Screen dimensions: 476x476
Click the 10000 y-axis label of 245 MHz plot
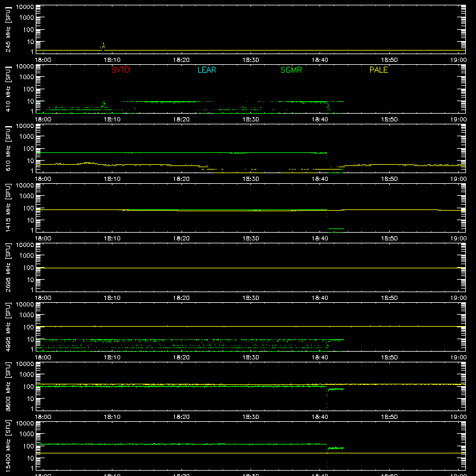[x=25, y=7]
